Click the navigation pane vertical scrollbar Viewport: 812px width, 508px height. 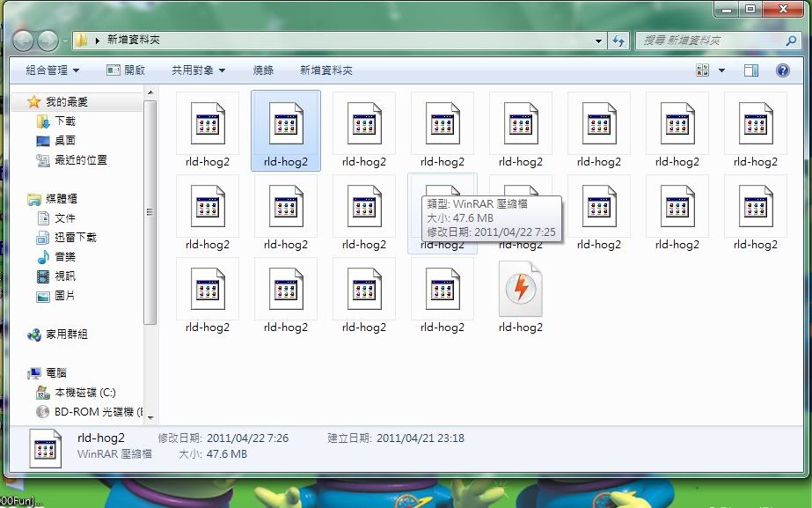tap(150, 211)
